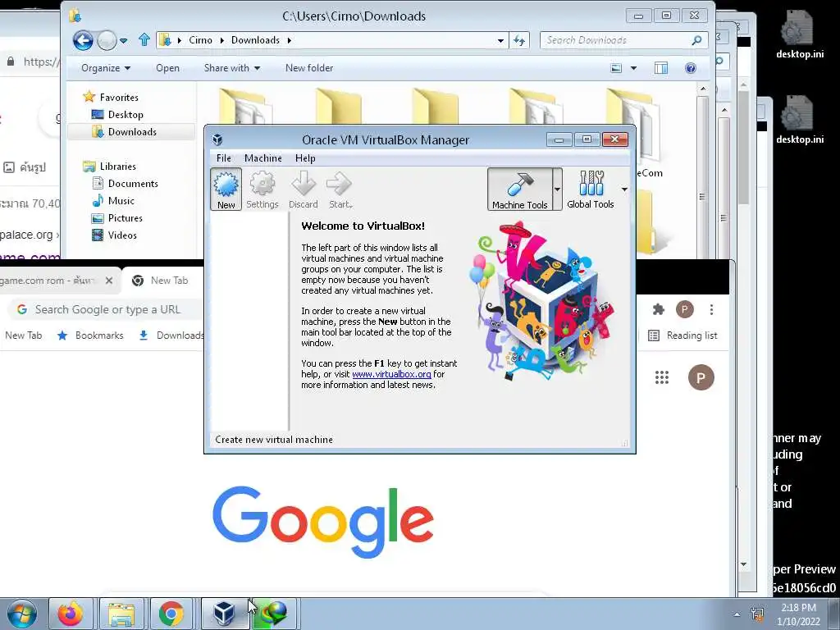The width and height of the screenshot is (840, 630).
Task: Select Machine Tools in VirtualBox
Action: (x=519, y=189)
